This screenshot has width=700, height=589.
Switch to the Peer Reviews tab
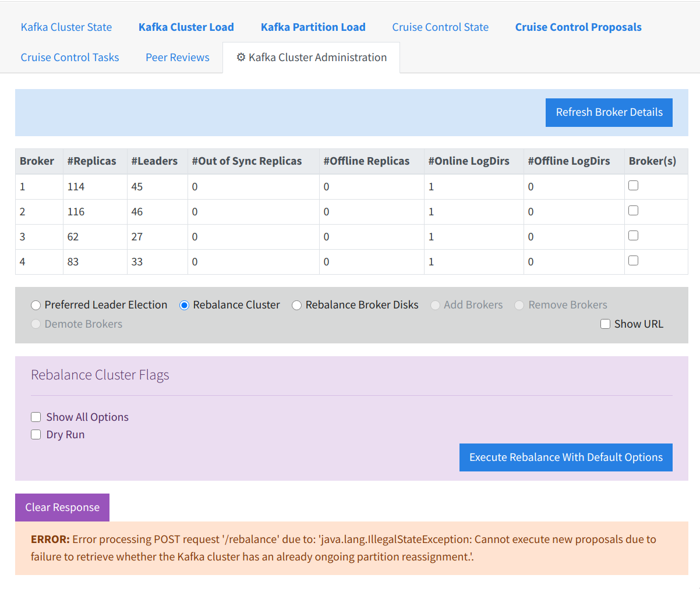177,57
